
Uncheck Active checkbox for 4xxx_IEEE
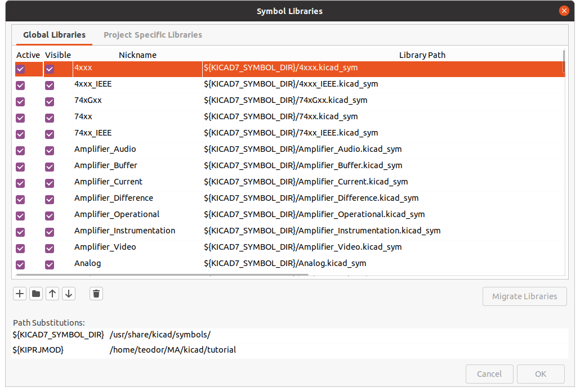pos(20,85)
